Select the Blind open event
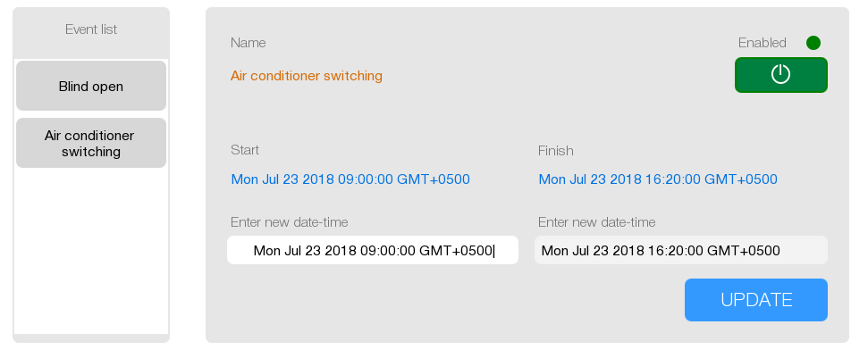This screenshot has height=358, width=868. click(x=91, y=87)
